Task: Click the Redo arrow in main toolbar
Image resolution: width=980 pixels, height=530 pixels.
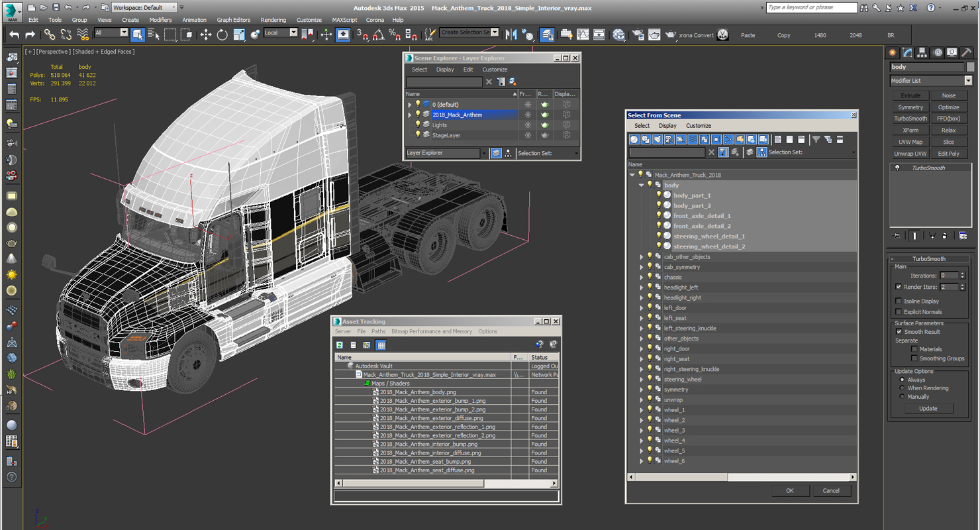Action: click(x=30, y=35)
